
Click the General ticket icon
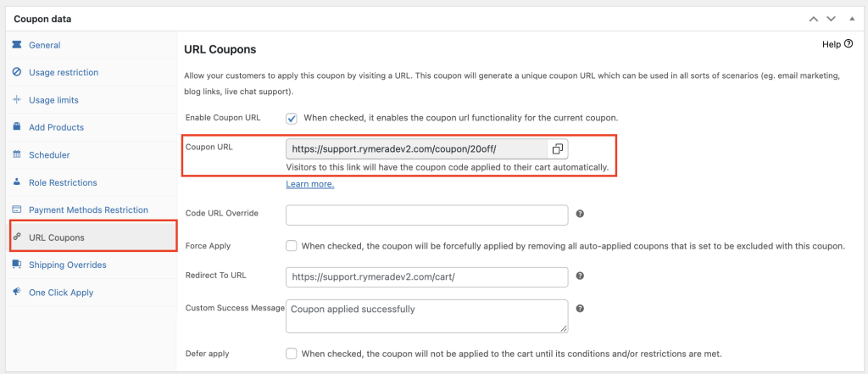[17, 44]
